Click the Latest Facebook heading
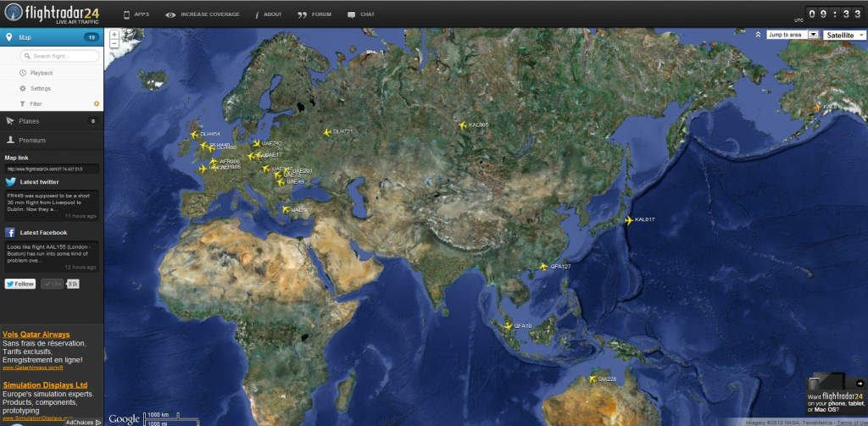 click(44, 232)
